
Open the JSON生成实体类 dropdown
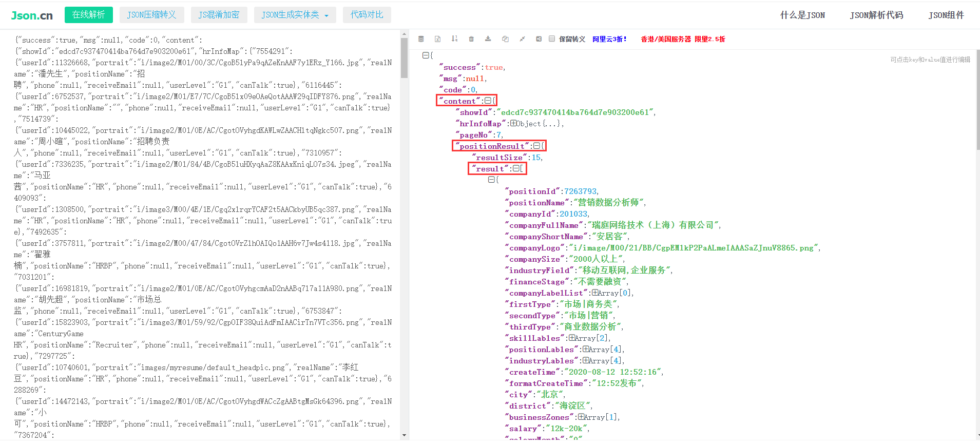click(x=295, y=15)
